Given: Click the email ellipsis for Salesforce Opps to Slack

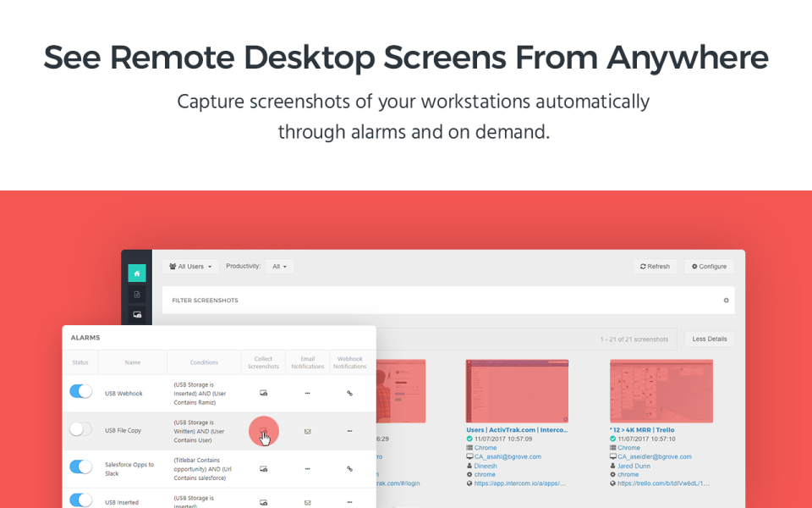Looking at the screenshot, I should point(308,469).
